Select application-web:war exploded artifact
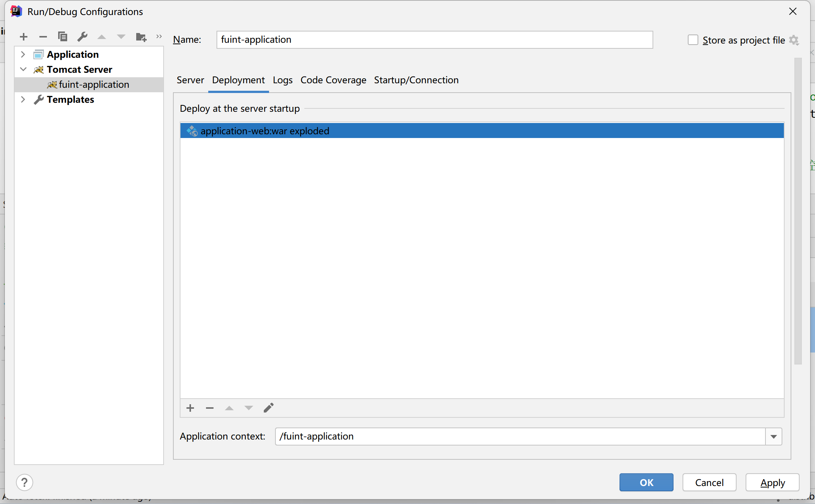 pos(484,130)
